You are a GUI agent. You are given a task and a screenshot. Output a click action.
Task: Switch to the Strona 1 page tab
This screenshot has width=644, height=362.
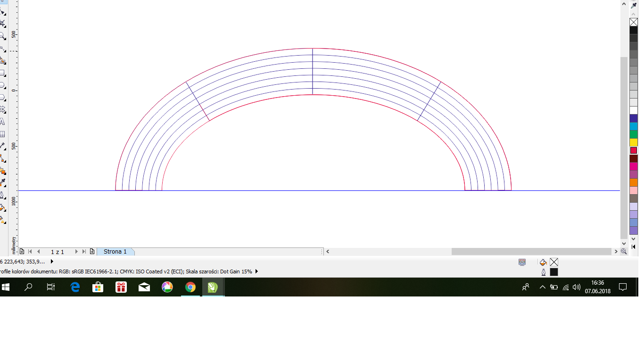[x=115, y=252]
